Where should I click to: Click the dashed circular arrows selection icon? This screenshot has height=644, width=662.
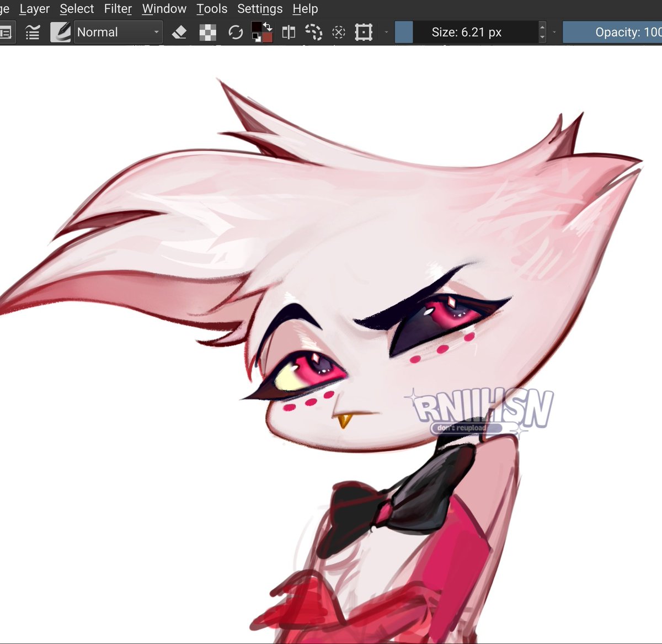[x=313, y=33]
